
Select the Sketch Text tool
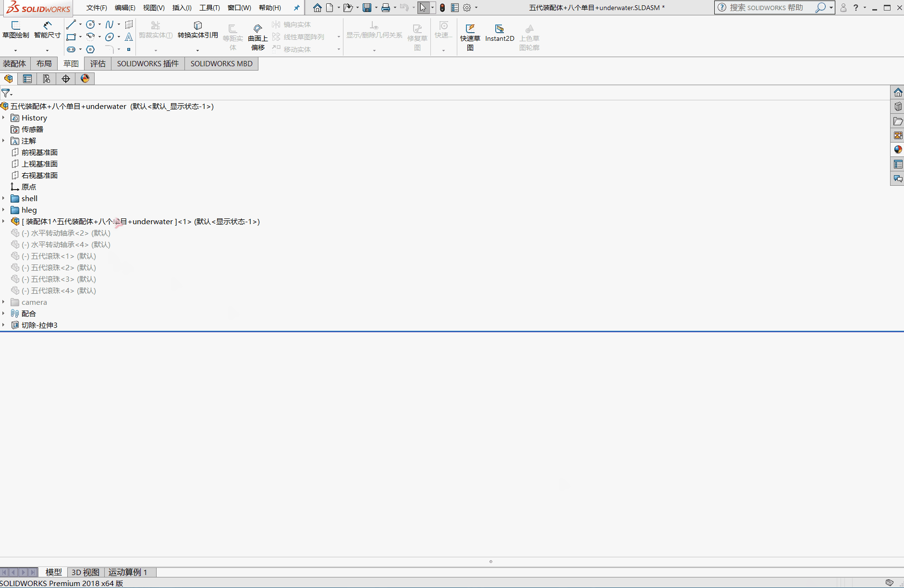(129, 37)
